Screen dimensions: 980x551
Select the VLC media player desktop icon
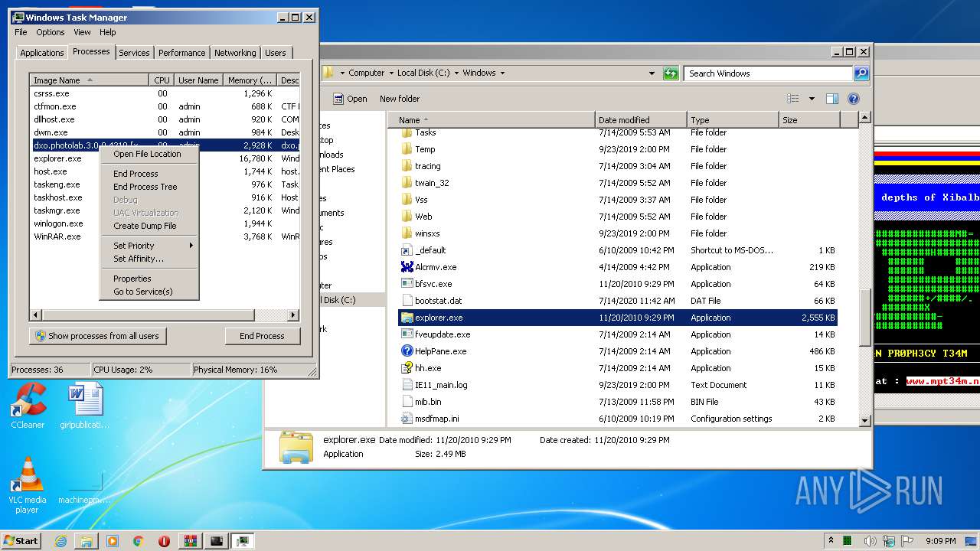pyautogui.click(x=28, y=485)
